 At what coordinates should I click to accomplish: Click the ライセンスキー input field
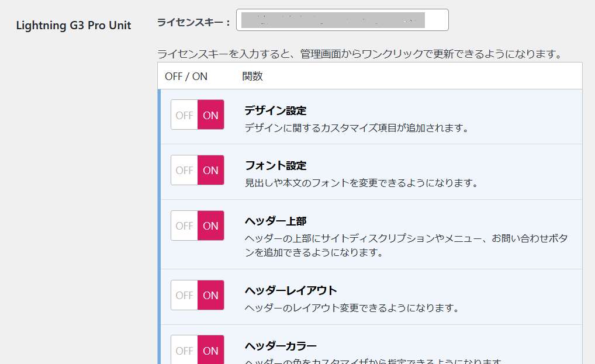pyautogui.click(x=343, y=20)
